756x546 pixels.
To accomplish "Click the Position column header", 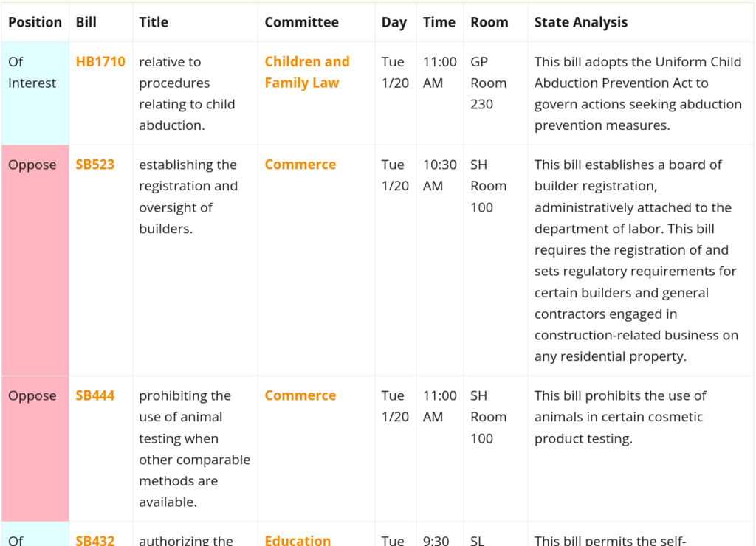I will coord(35,22).
